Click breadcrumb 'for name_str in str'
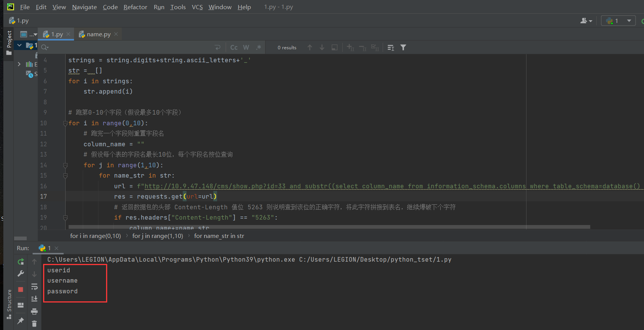This screenshot has height=330, width=644. coord(219,236)
